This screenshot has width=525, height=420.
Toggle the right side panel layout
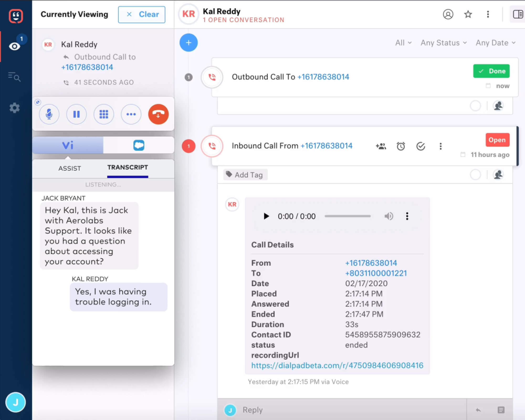pyautogui.click(x=518, y=14)
